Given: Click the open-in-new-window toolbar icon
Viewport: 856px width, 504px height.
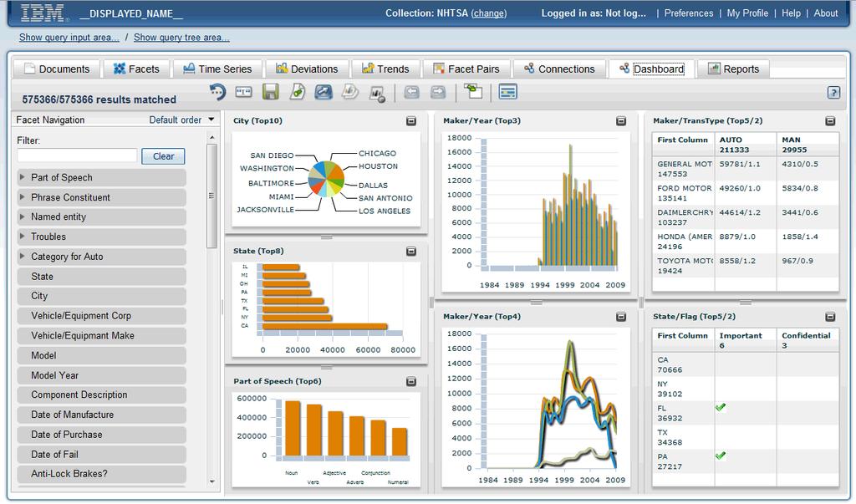Looking at the screenshot, I should pyautogui.click(x=473, y=91).
